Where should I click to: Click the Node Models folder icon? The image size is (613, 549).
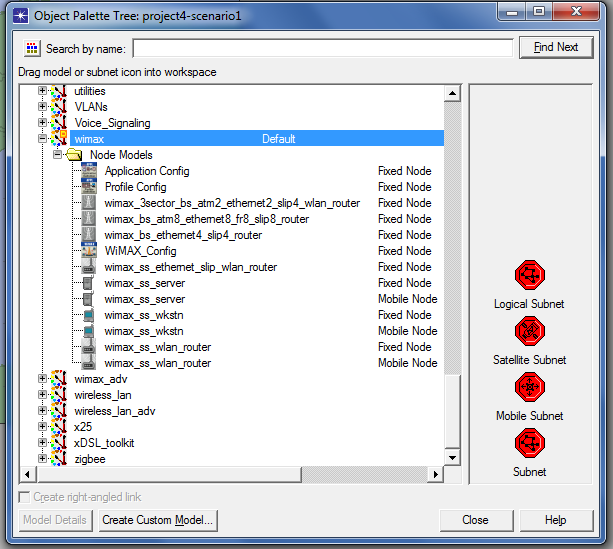74,155
